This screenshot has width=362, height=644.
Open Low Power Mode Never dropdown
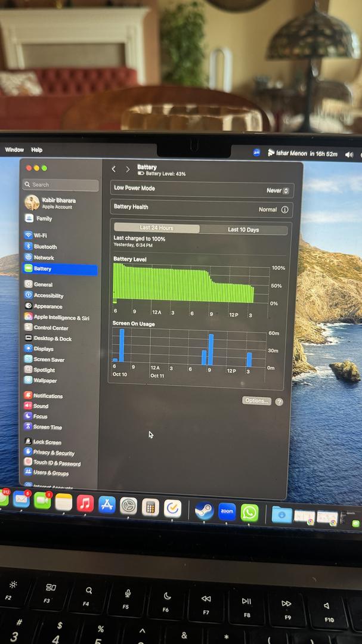click(278, 191)
